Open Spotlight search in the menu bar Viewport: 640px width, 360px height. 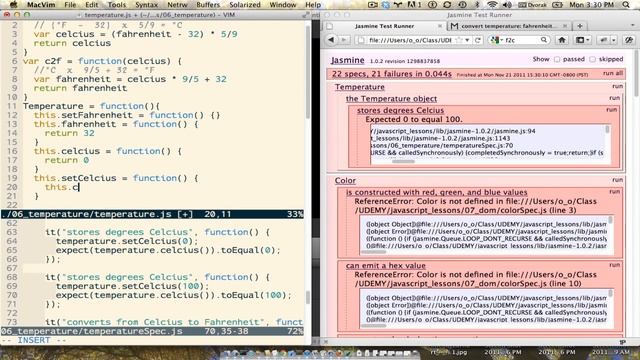pos(626,5)
